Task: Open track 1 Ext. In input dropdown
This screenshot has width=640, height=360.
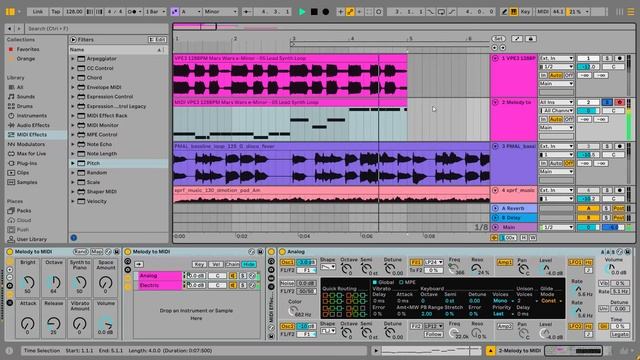Action: [556, 58]
